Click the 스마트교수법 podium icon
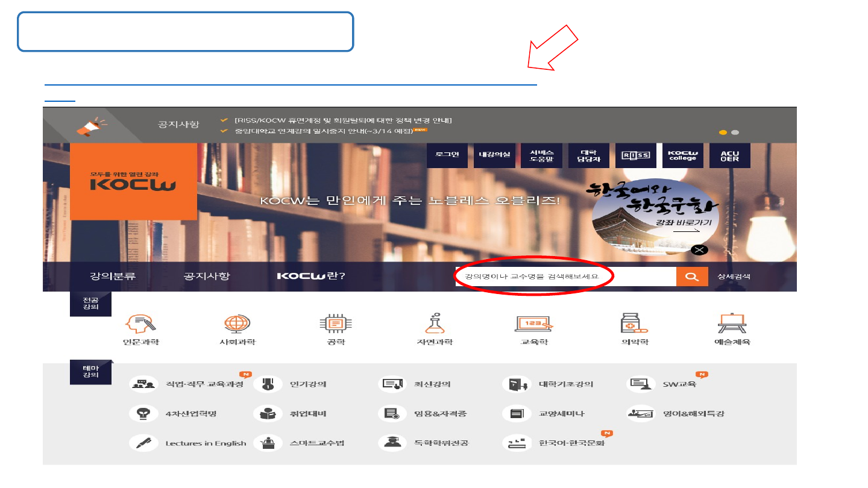 coord(268,443)
